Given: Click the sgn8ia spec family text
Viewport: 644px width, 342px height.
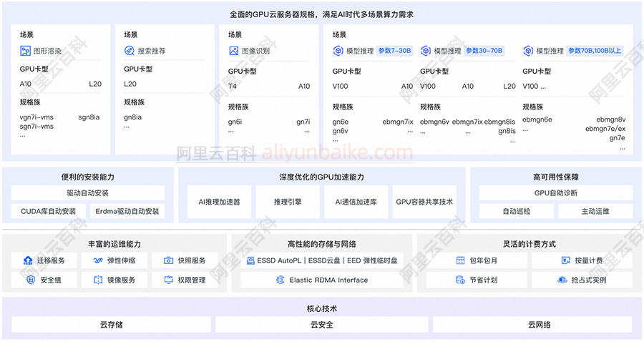Looking at the screenshot, I should tap(89, 117).
